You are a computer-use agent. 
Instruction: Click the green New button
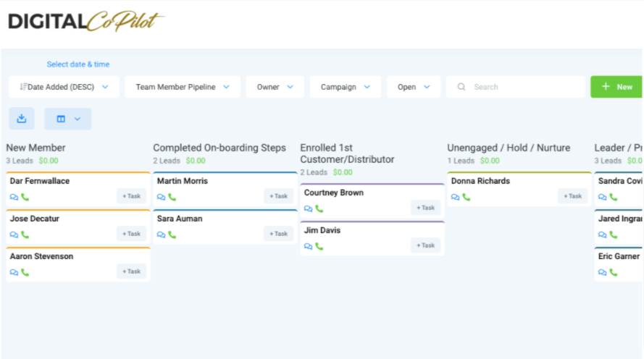pos(616,87)
